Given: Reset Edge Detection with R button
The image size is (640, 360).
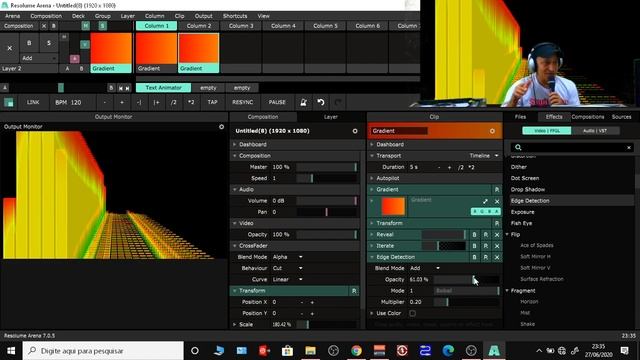Looking at the screenshot, I should [x=486, y=257].
